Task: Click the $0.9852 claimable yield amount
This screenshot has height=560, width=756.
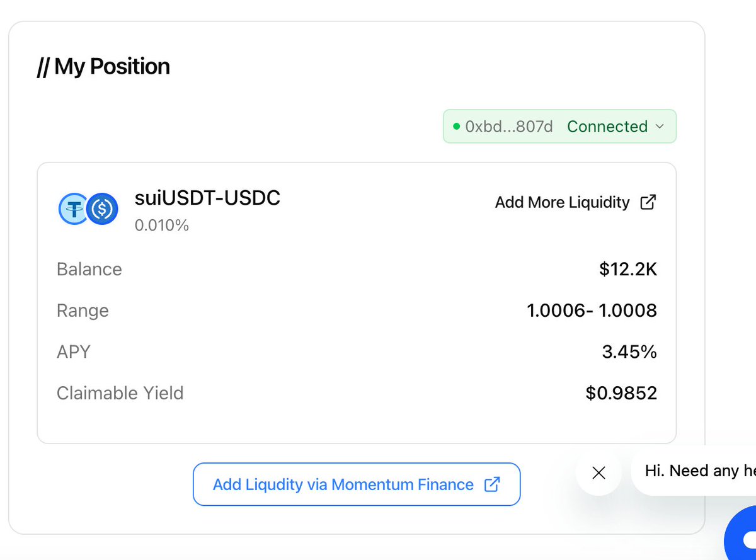Action: [x=621, y=393]
